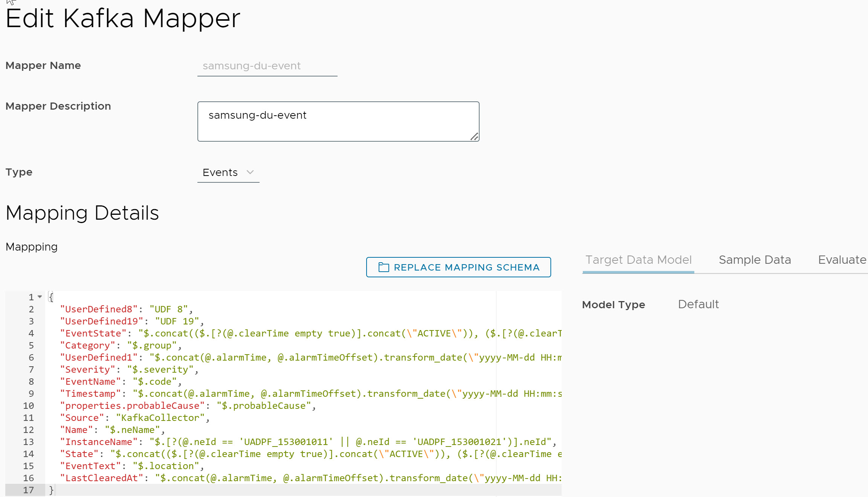This screenshot has height=497, width=868.
Task: Click the "$.location" value on line 15
Action: (x=166, y=466)
